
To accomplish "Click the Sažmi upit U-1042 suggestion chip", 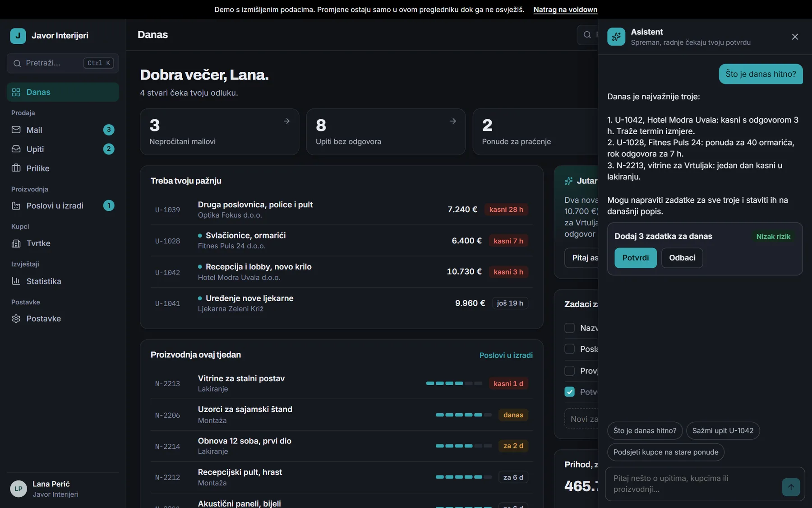I will click(723, 431).
